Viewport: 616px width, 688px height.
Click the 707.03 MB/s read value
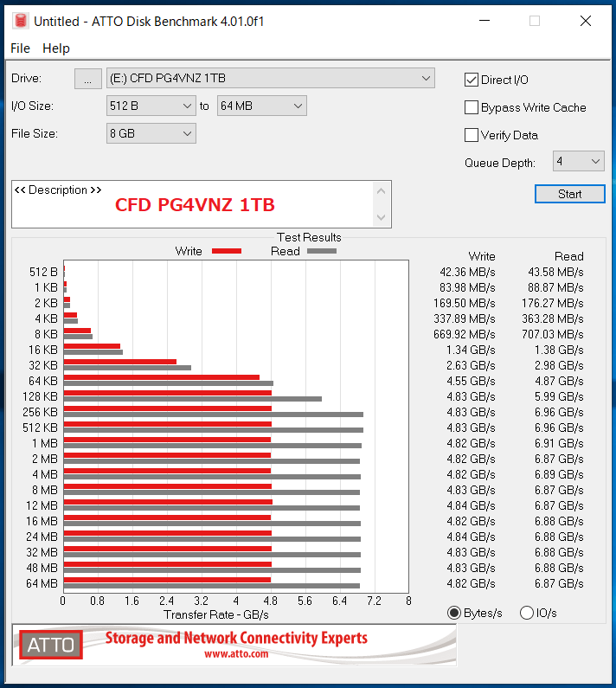tap(552, 334)
